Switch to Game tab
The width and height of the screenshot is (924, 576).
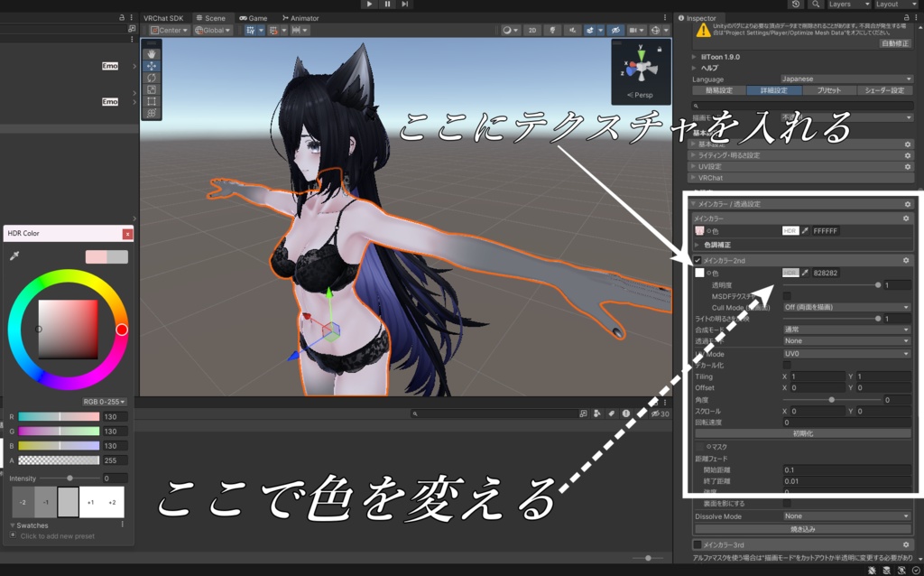(253, 18)
